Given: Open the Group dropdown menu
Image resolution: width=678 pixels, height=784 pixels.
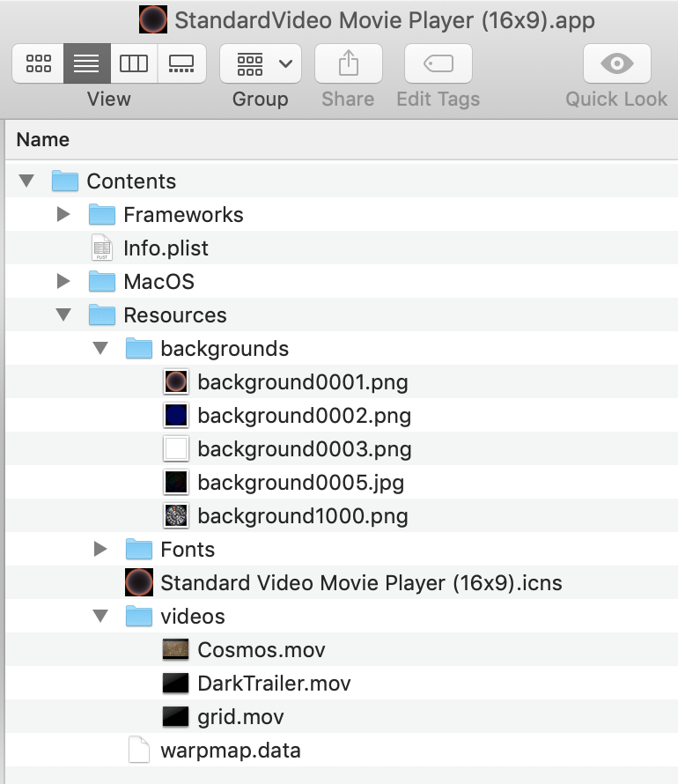Looking at the screenshot, I should pos(261,63).
